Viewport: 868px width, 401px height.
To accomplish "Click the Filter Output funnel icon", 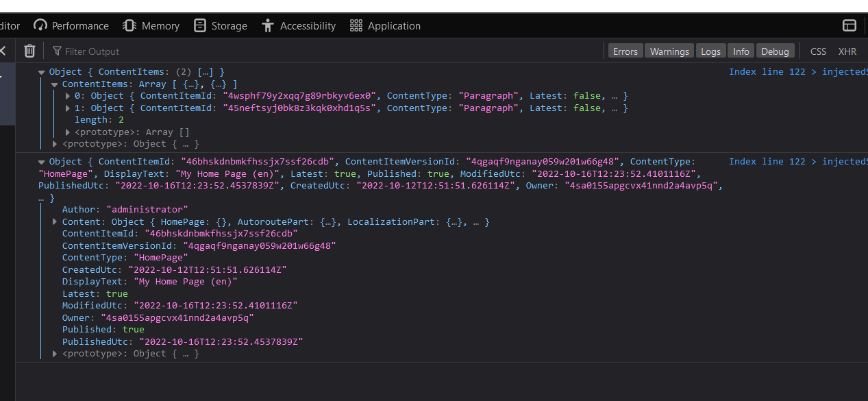I will (57, 51).
